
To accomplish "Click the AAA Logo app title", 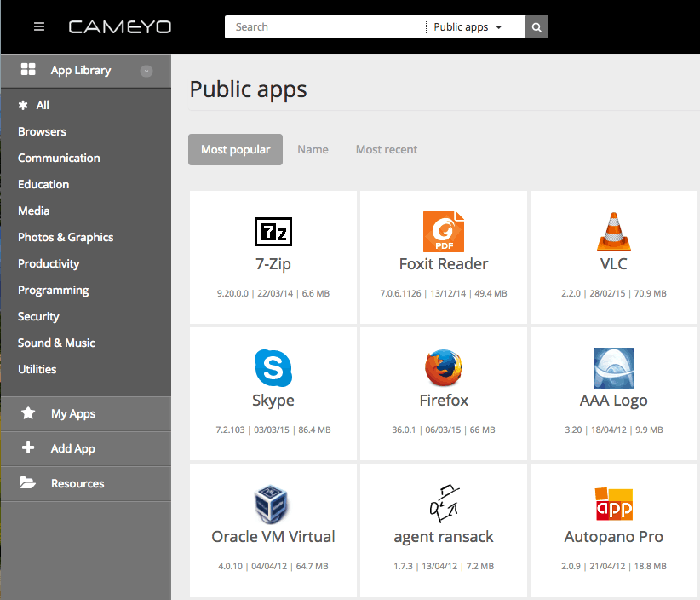I will [614, 401].
